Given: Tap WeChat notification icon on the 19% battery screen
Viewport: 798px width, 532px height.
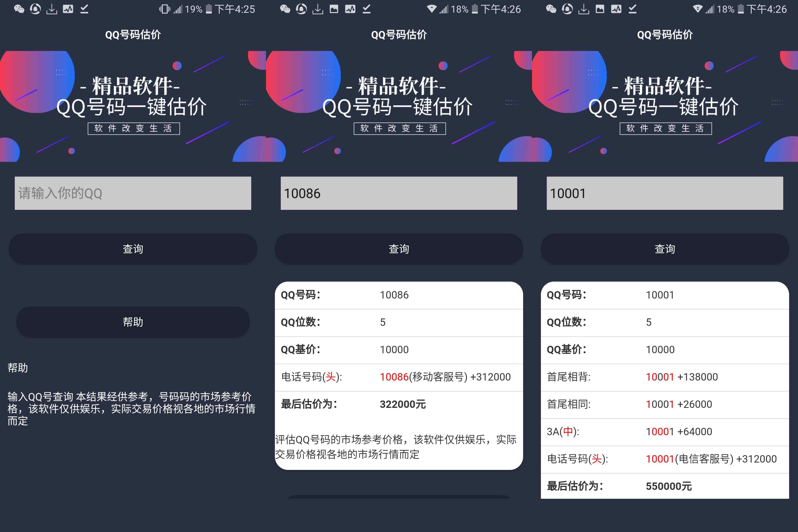Looking at the screenshot, I should coord(19,9).
